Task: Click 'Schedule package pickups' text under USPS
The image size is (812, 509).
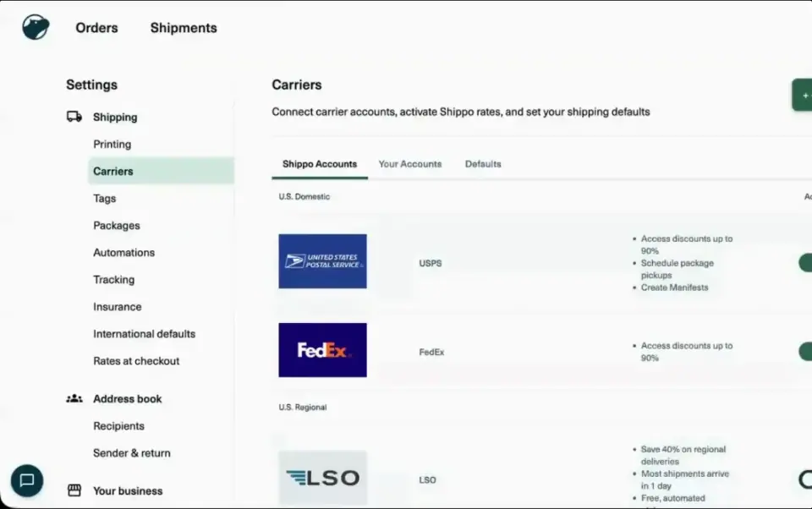Action: [x=677, y=269]
